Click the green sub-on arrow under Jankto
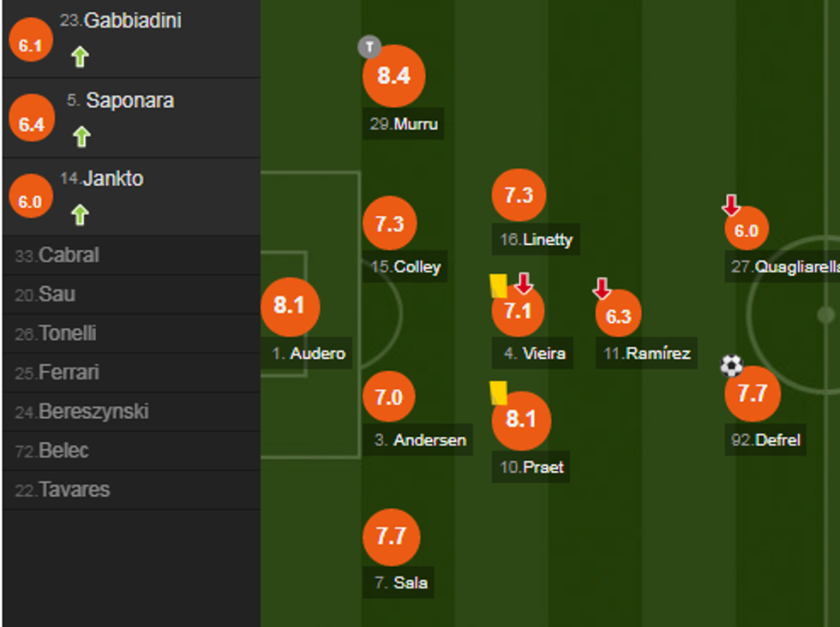Screen dimensions: 840x627 pyautogui.click(x=80, y=214)
